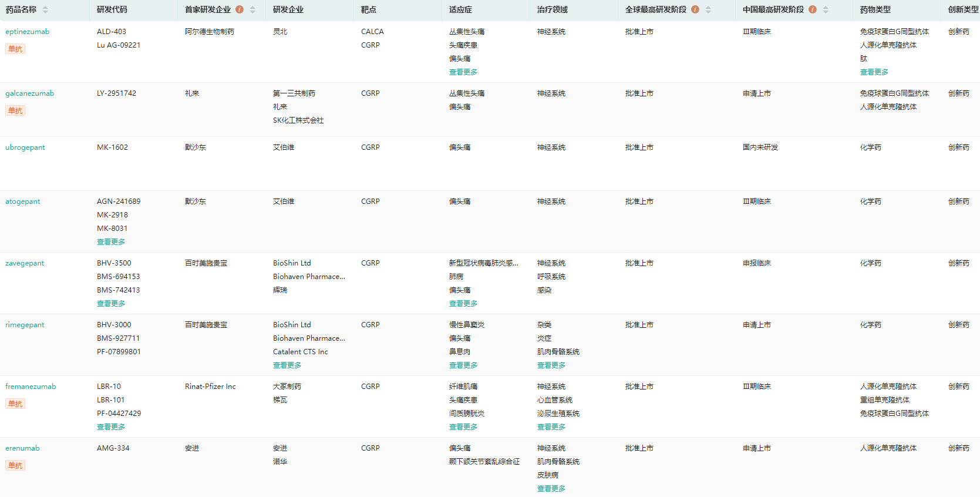980x497 pixels.
Task: Click the 适应症 column header
Action: (460, 9)
